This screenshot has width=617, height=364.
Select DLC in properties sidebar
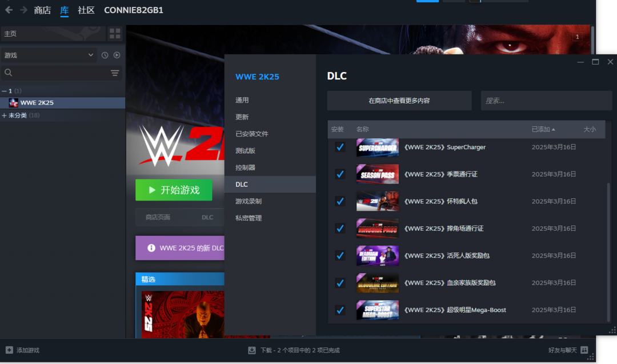270,184
